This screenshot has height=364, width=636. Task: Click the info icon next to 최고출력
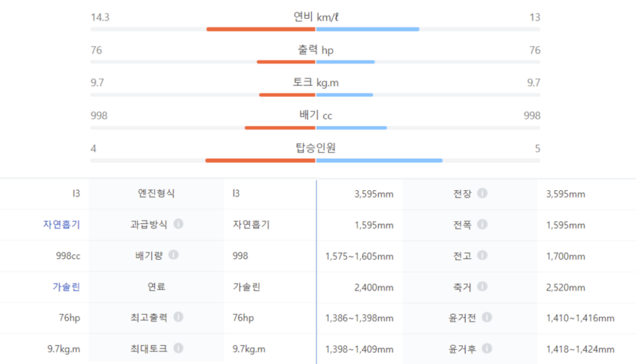tap(178, 317)
